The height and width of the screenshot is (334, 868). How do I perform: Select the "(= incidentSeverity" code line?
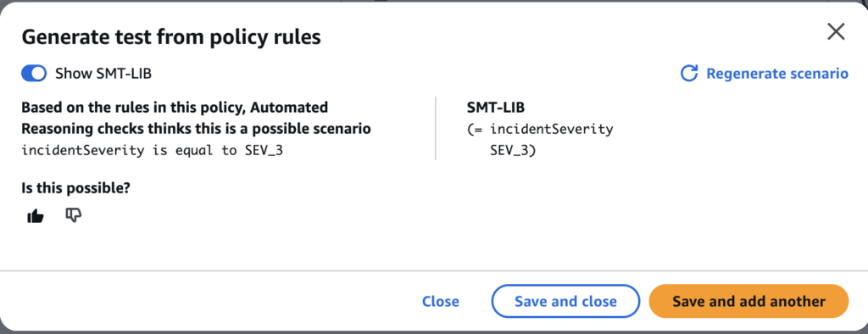click(540, 129)
